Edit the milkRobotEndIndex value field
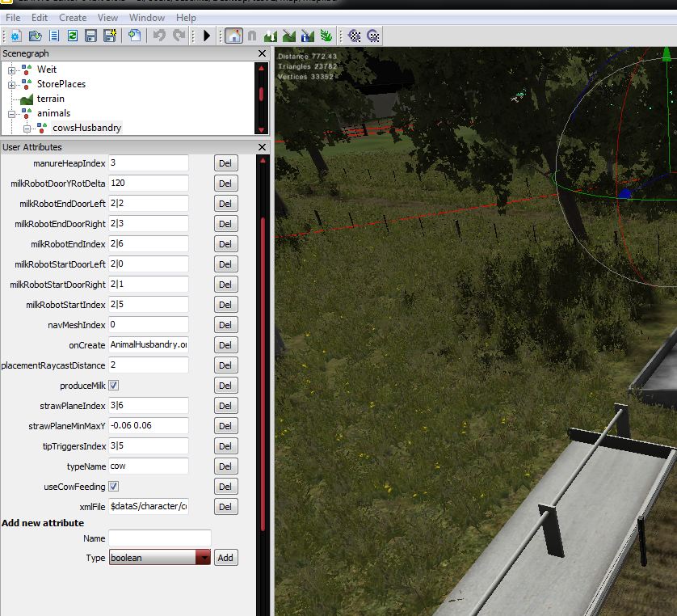Screen dimensions: 677x616 [x=149, y=243]
